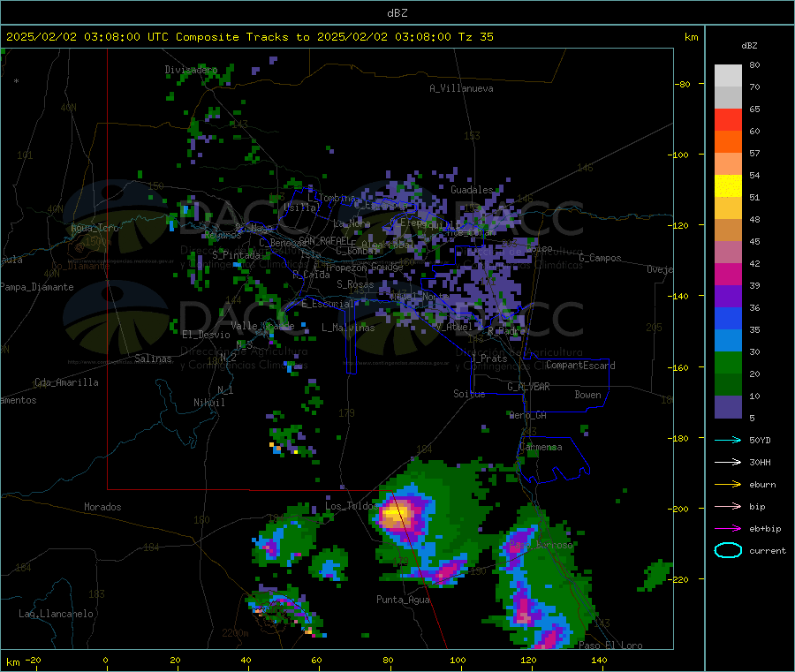
Task: Click the magenta eb+bip arrow legend symbol
Action: (728, 529)
